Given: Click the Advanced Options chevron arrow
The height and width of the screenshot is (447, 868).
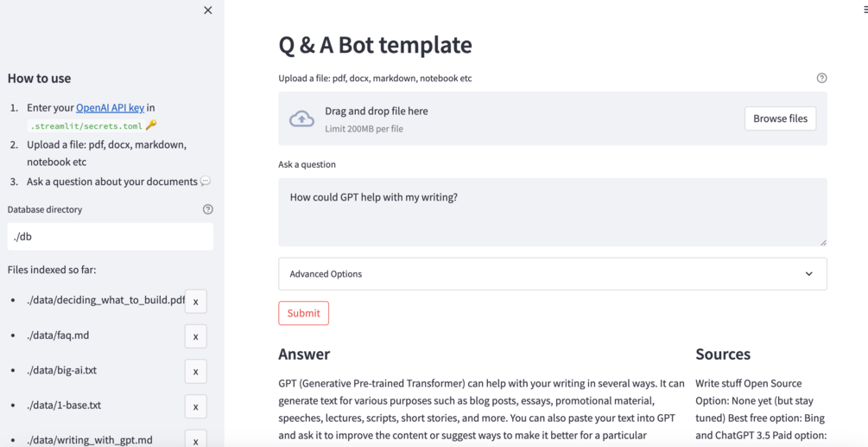Looking at the screenshot, I should tap(808, 274).
